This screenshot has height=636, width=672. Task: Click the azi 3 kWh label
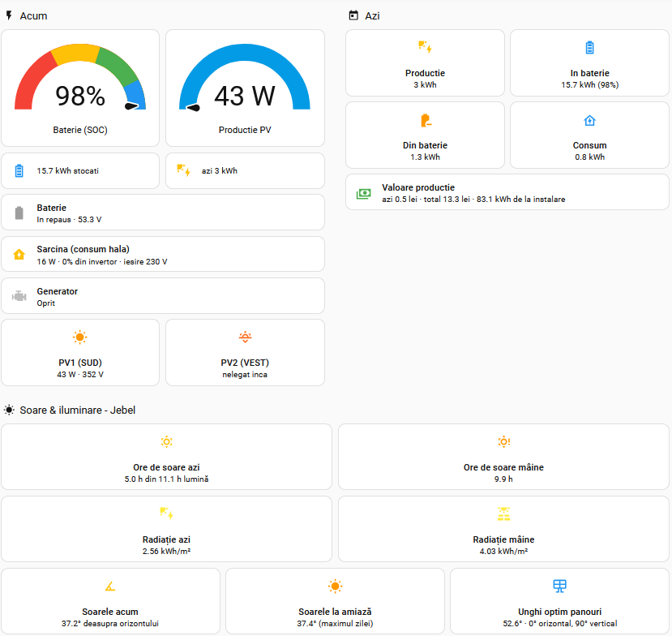[220, 170]
